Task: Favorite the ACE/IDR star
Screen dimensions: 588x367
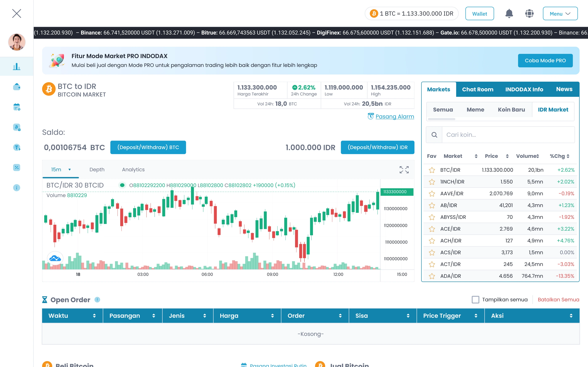Action: tap(432, 229)
